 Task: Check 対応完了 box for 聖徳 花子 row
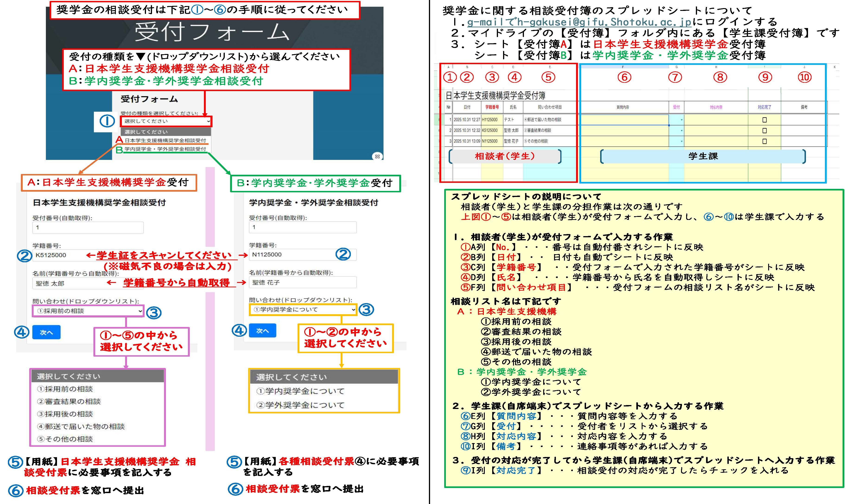(x=765, y=141)
